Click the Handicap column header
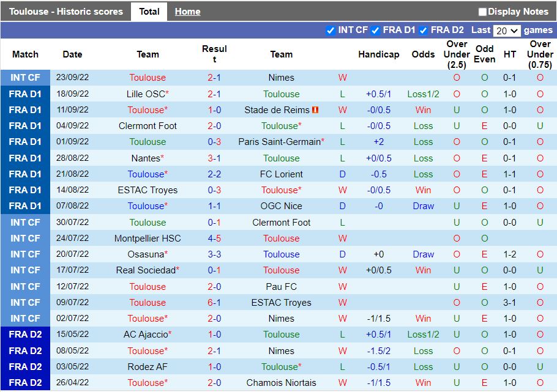The height and width of the screenshot is (392, 557). click(379, 54)
